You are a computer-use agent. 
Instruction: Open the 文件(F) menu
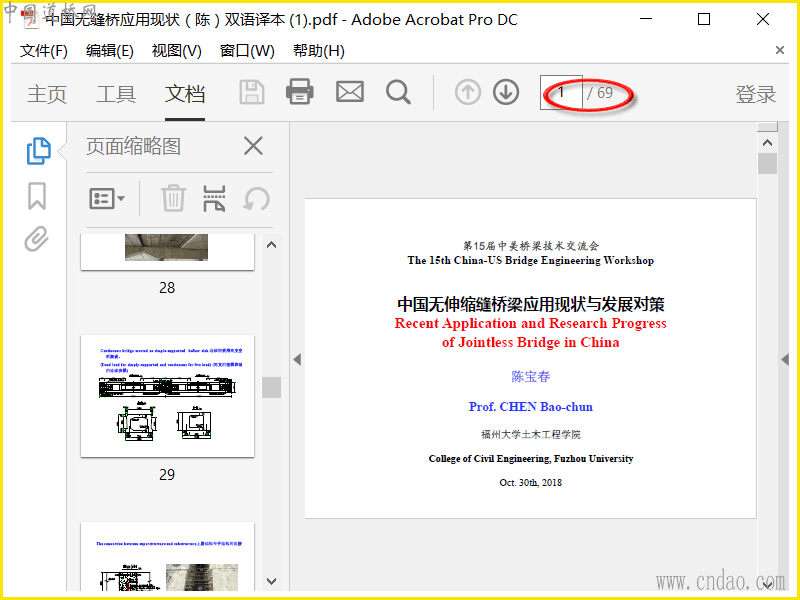pos(44,51)
